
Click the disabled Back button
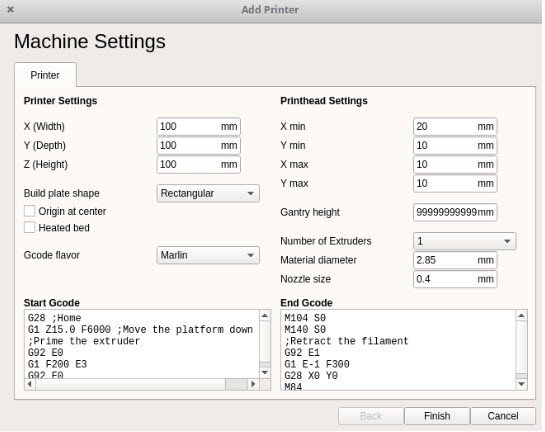[371, 416]
